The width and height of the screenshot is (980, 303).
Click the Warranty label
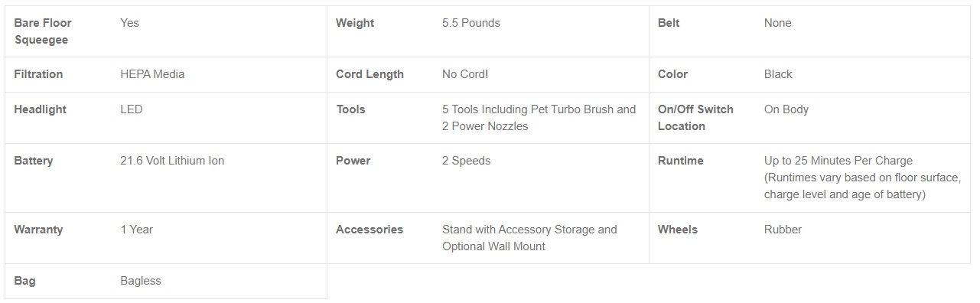click(x=38, y=230)
